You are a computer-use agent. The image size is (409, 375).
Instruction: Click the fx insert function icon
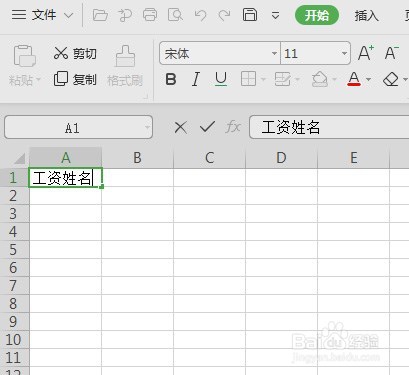click(233, 127)
